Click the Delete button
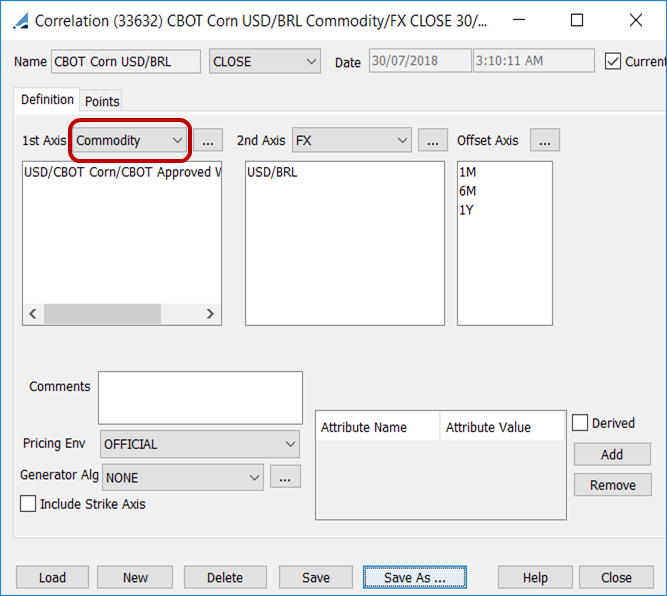 pos(225,577)
